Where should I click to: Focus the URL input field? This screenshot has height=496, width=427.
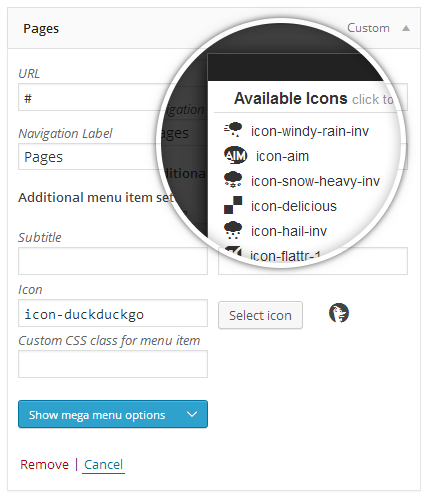[x=90, y=97]
